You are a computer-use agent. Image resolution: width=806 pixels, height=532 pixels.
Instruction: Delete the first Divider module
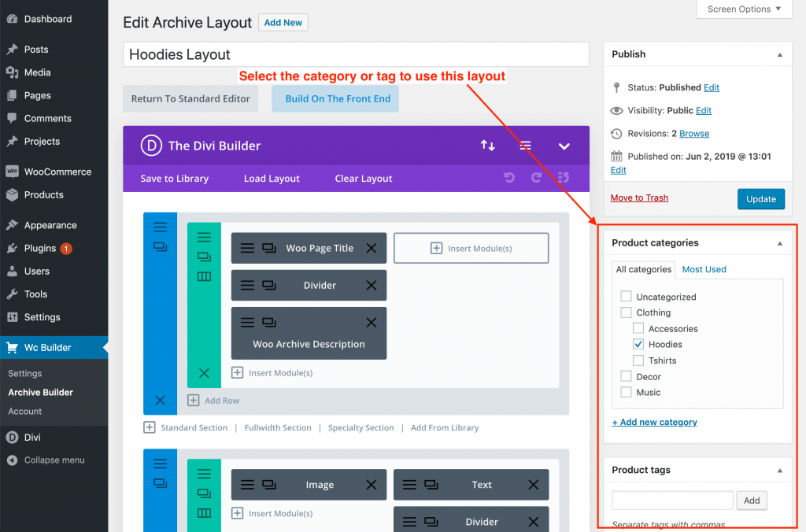pyautogui.click(x=372, y=285)
